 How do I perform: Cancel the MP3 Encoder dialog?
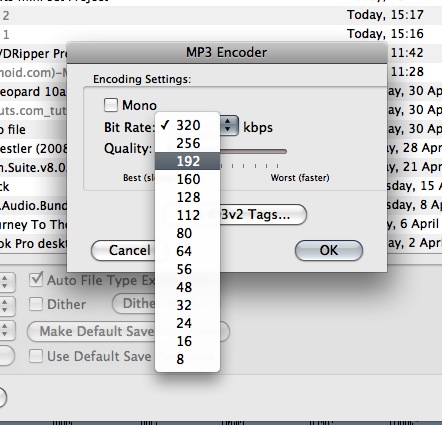pos(124,250)
